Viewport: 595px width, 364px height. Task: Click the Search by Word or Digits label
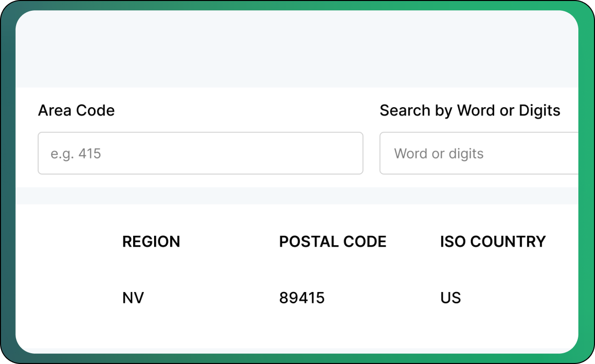pos(470,111)
